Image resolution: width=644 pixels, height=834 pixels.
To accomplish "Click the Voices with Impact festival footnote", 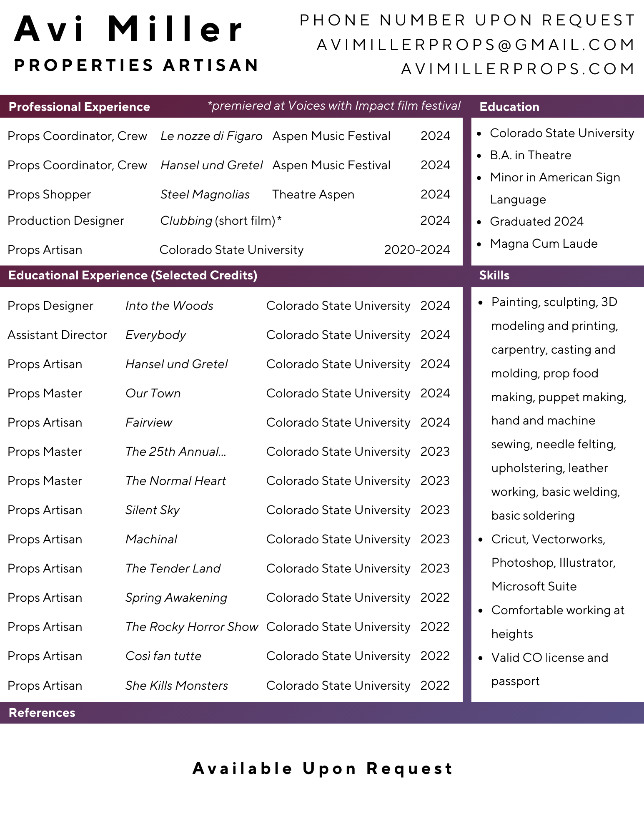I will tap(334, 106).
